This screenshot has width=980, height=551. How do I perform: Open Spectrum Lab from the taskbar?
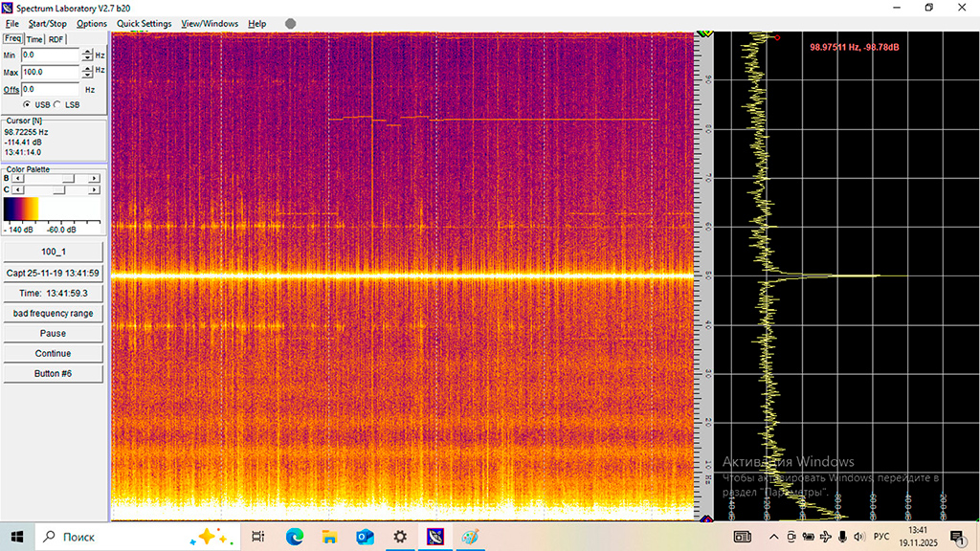point(436,537)
